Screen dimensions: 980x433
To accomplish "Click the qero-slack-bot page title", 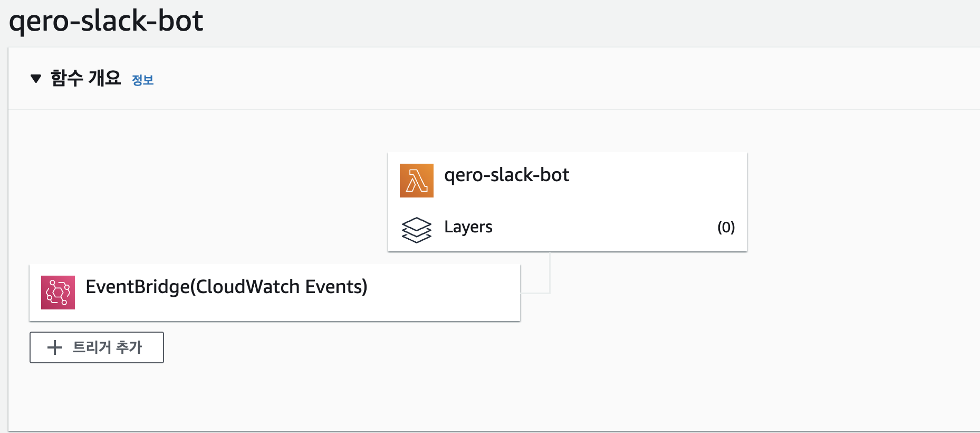I will 106,21.
